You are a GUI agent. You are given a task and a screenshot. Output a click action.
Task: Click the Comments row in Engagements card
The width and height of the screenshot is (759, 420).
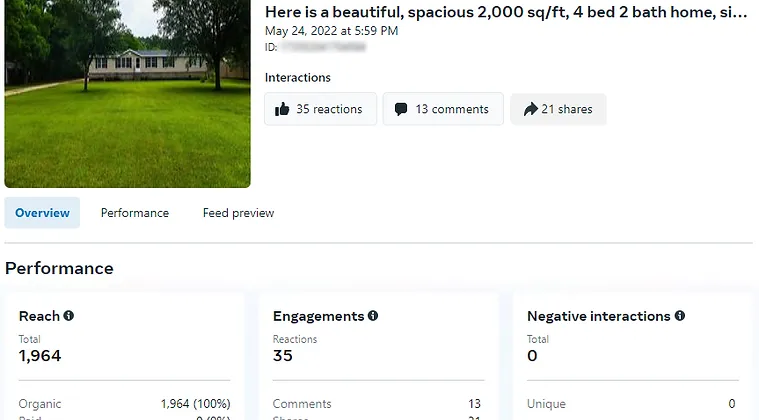coord(302,404)
